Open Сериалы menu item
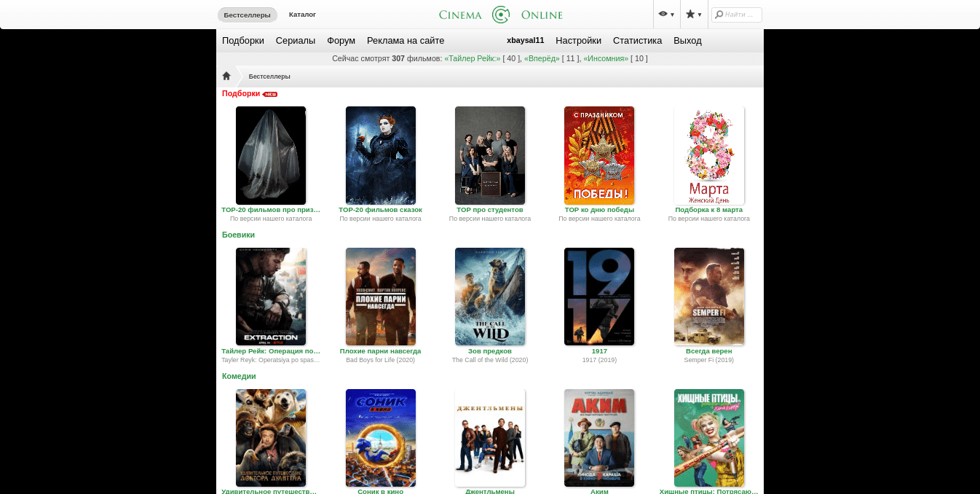Viewport: 980px width, 494px height. click(x=296, y=41)
